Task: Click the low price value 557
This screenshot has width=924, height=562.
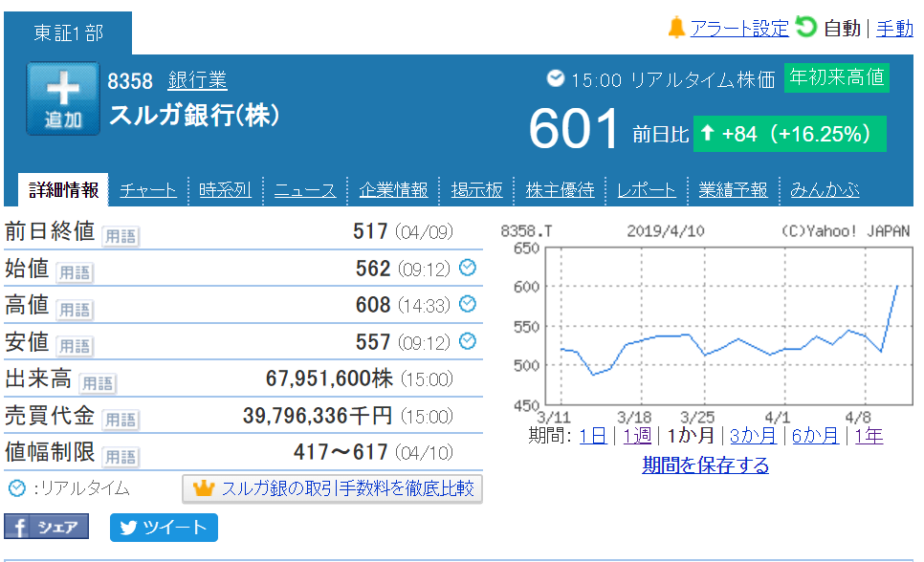Action: 372,341
